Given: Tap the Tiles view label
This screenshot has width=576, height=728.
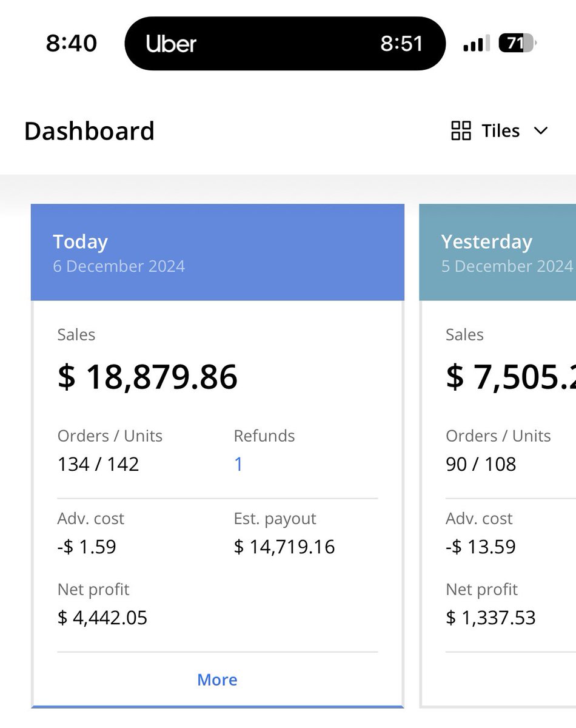Looking at the screenshot, I should 501,130.
